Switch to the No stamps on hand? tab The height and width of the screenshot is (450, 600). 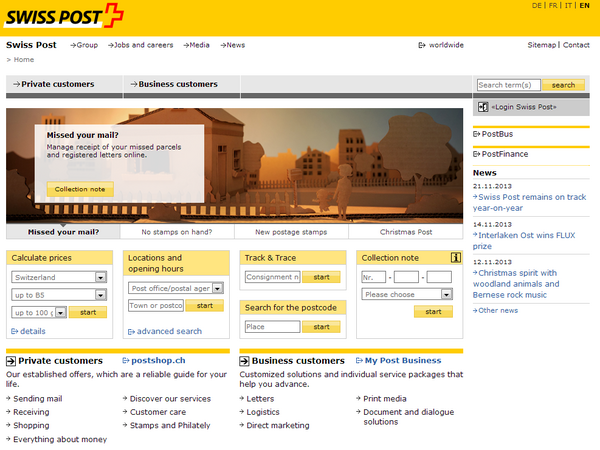177,232
